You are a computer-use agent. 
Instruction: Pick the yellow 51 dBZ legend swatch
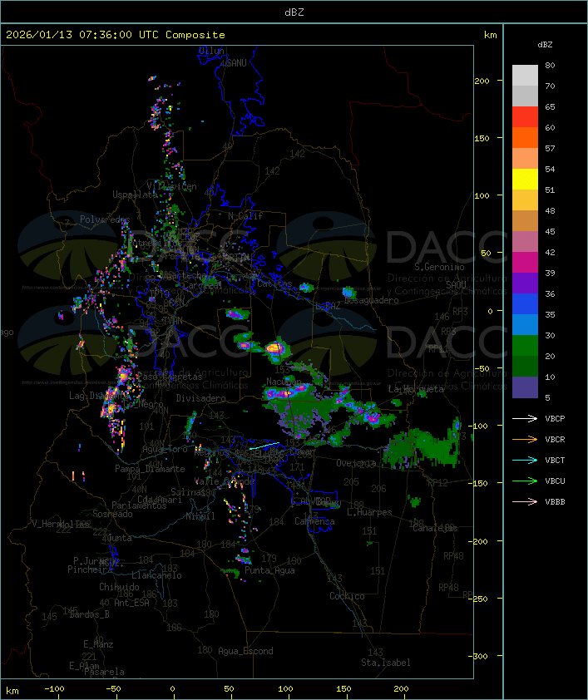click(x=525, y=180)
